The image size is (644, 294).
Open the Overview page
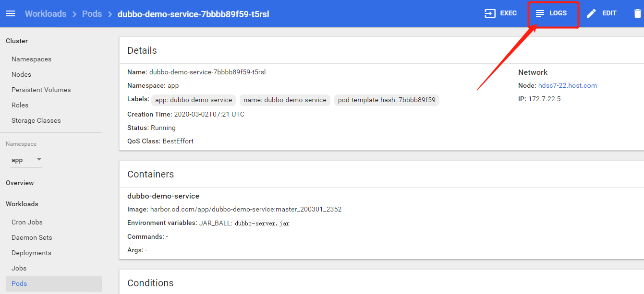[x=20, y=183]
